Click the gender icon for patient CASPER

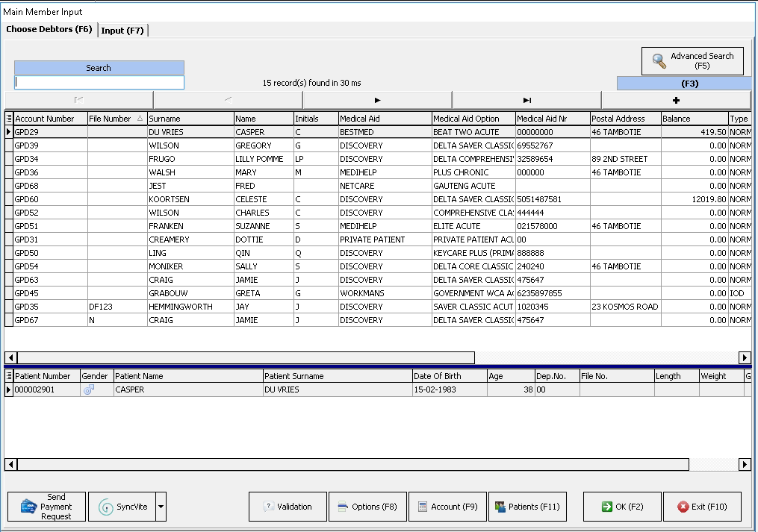pyautogui.click(x=89, y=389)
